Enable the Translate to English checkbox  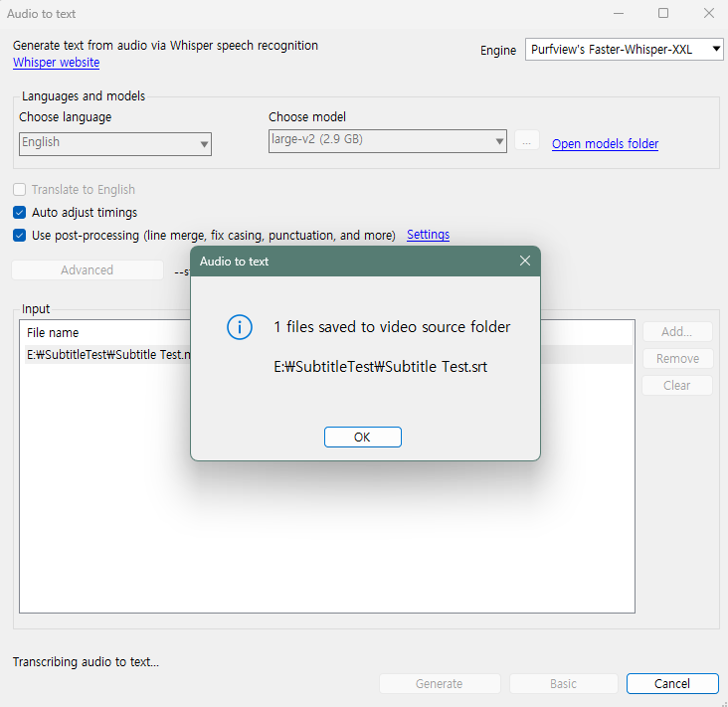(20, 190)
